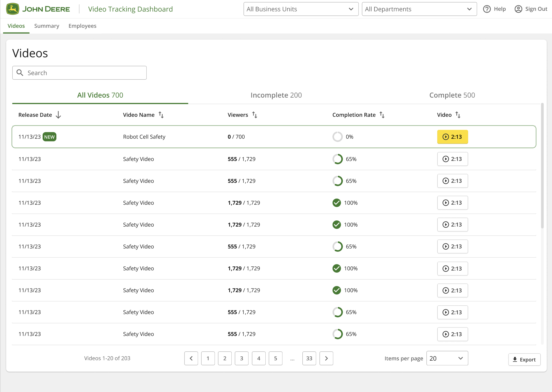Go to page 5
552x392 pixels.
(275, 358)
